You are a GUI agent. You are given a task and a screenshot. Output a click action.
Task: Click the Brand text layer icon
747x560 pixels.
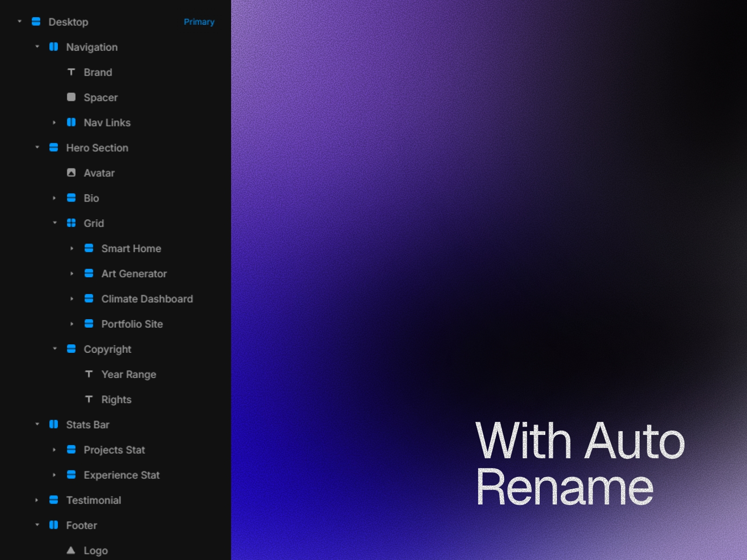coord(71,72)
